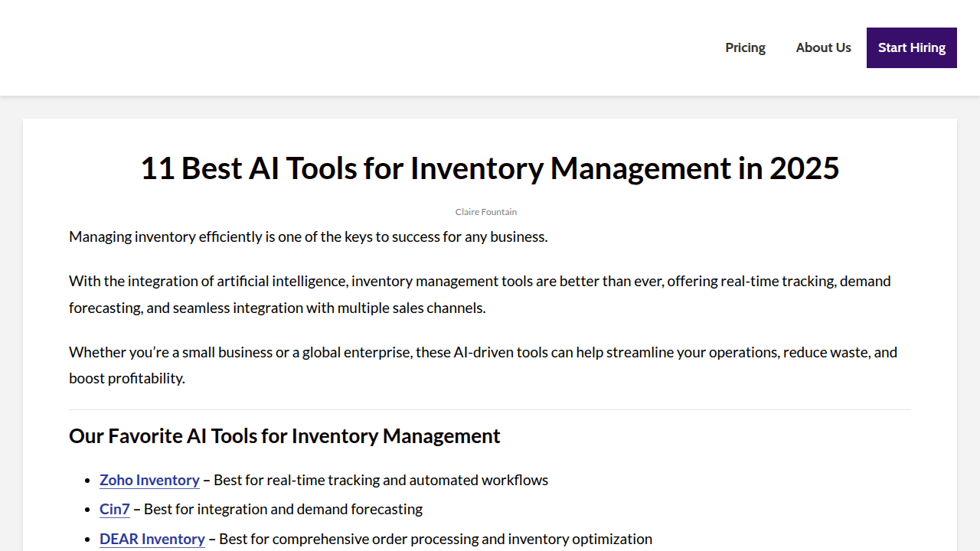The width and height of the screenshot is (980, 551).
Task: Click text 'Best for comprehensive order processing'
Action: click(436, 539)
